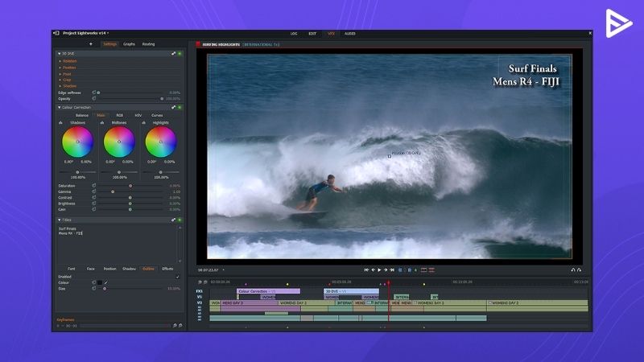The image size is (644, 362).
Task: Click the outline Colour keyframe icon
Action: tap(93, 283)
